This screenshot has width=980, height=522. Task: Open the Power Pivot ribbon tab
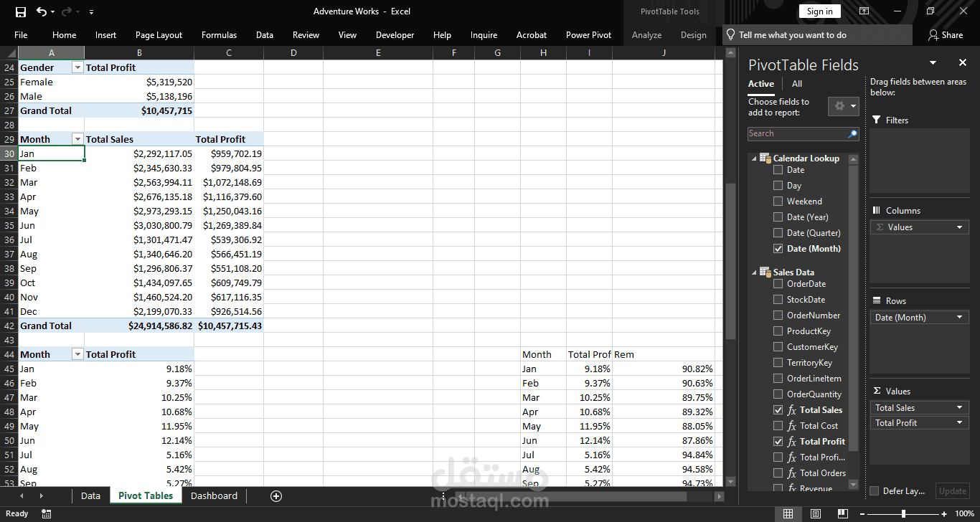588,35
